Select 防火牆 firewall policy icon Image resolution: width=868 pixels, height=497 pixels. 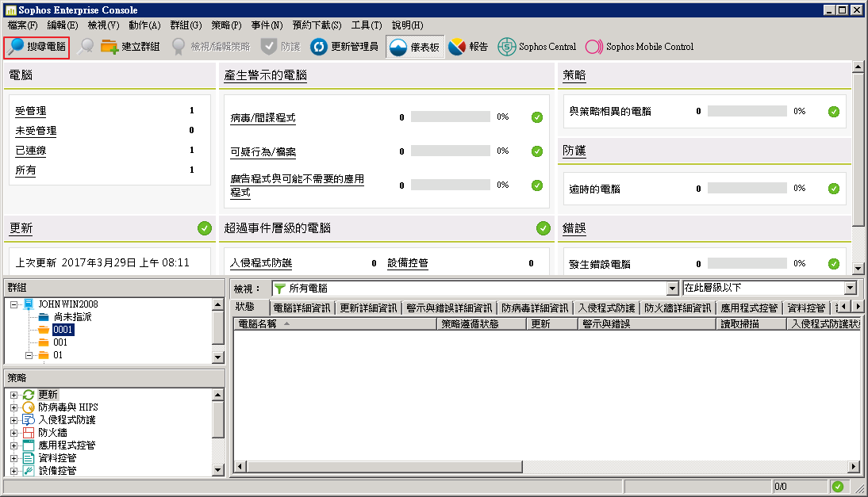coord(29,433)
